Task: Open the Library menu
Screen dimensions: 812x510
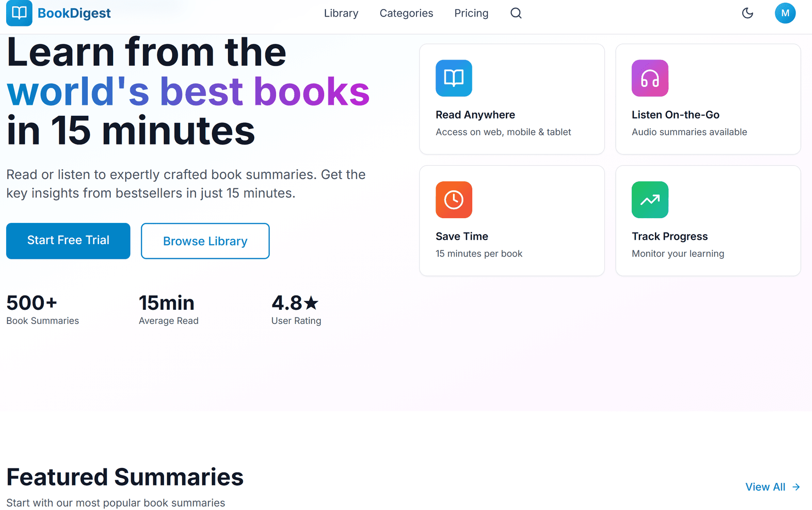Action: pos(341,13)
